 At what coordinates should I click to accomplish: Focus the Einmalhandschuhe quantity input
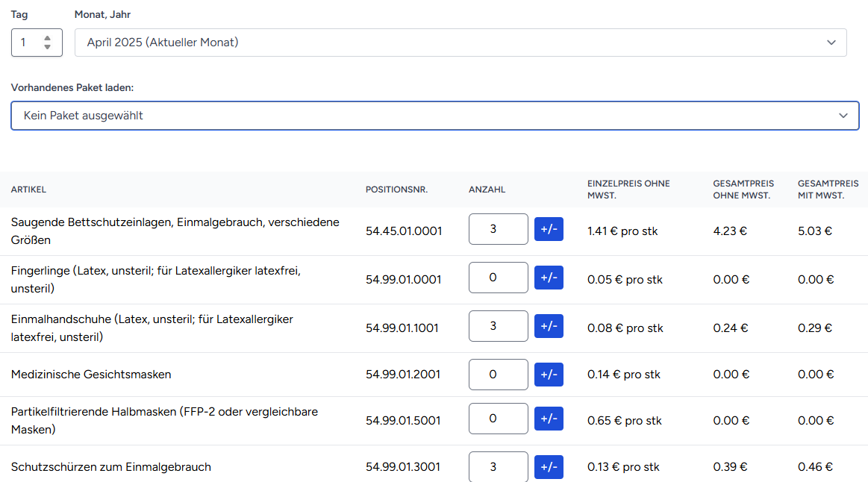[499, 326]
